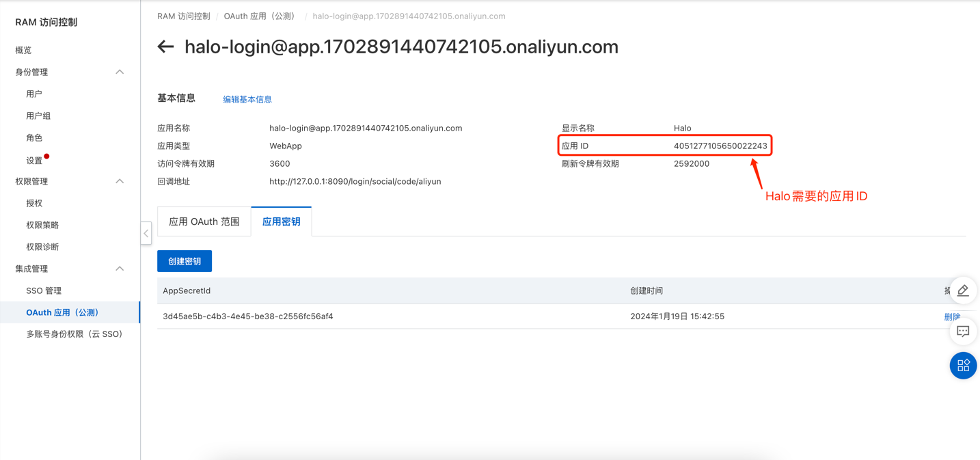
Task: Open the edit pencil floating icon
Action: [x=963, y=290]
